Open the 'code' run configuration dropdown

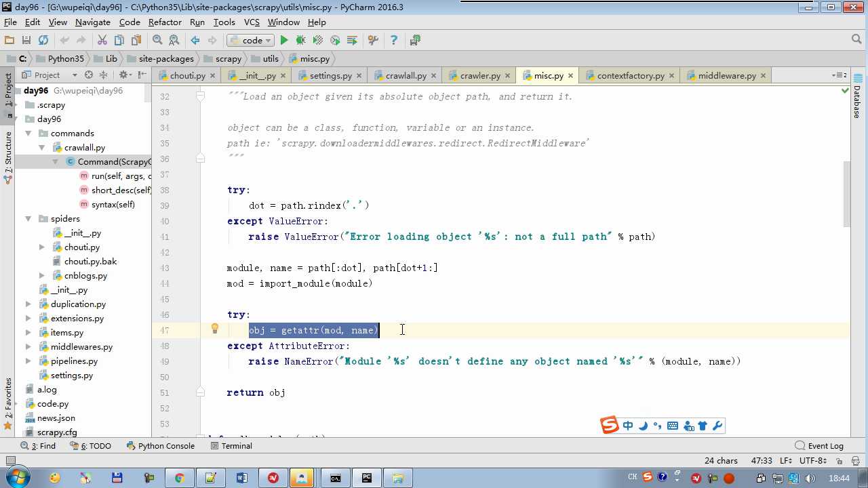coord(250,41)
